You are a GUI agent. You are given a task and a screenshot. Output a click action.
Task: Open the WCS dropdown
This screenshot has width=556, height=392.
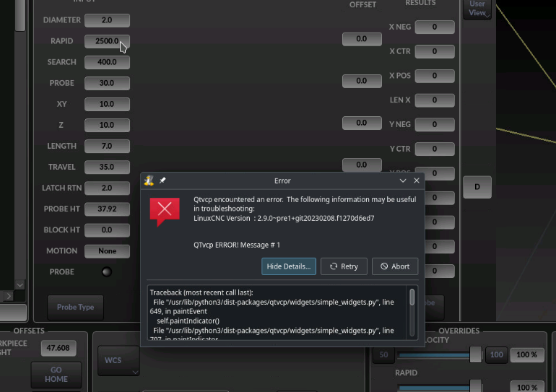(x=119, y=360)
